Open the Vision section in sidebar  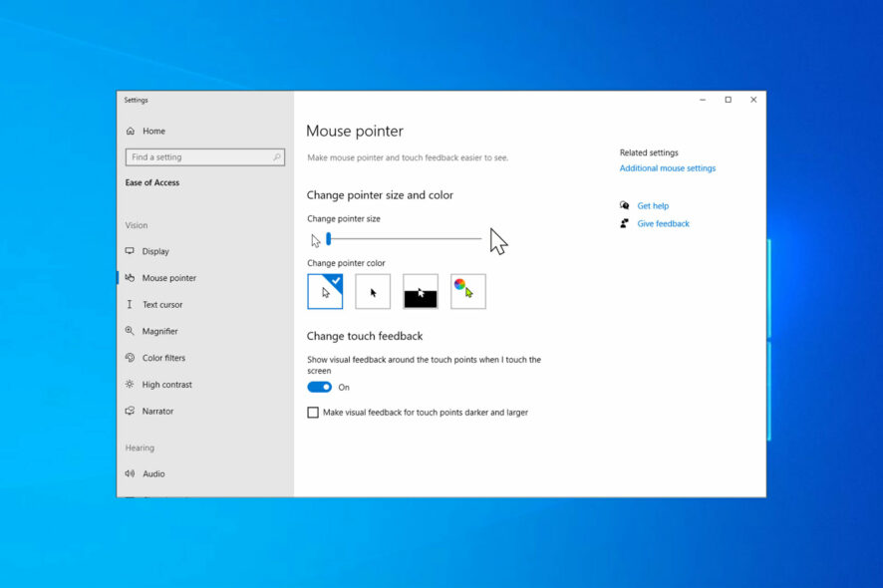tap(136, 225)
